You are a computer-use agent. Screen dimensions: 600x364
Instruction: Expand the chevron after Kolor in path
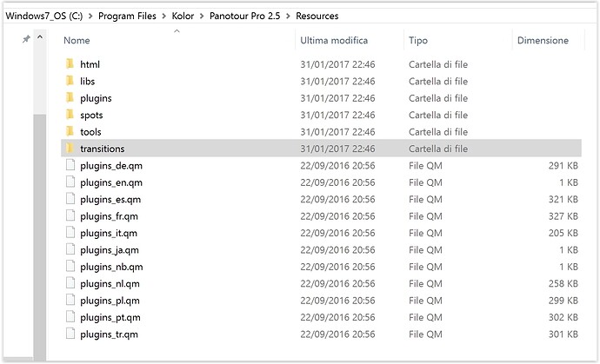click(202, 16)
